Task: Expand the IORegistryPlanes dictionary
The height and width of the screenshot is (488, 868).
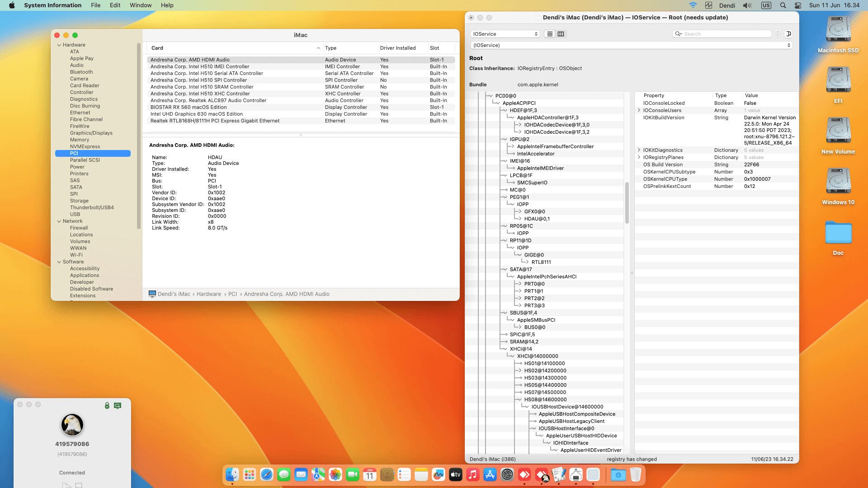Action: (x=639, y=157)
